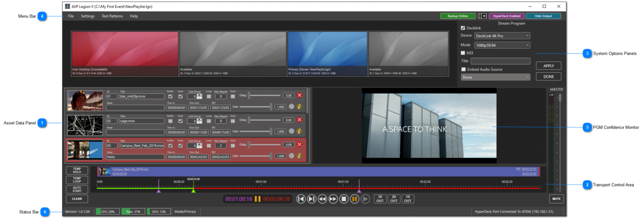Image resolution: width=644 pixels, height=221 pixels.
Task: Open the Settings menu
Action: (x=87, y=16)
